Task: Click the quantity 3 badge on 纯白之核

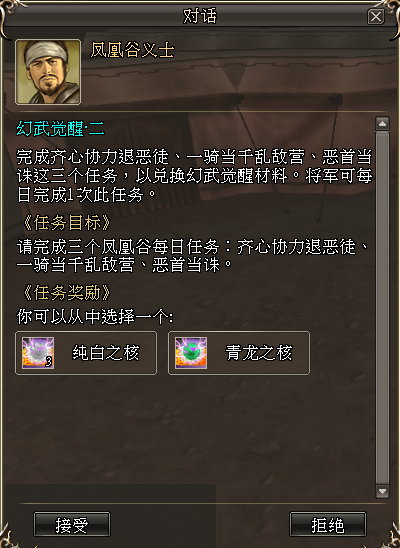Action: click(x=49, y=362)
